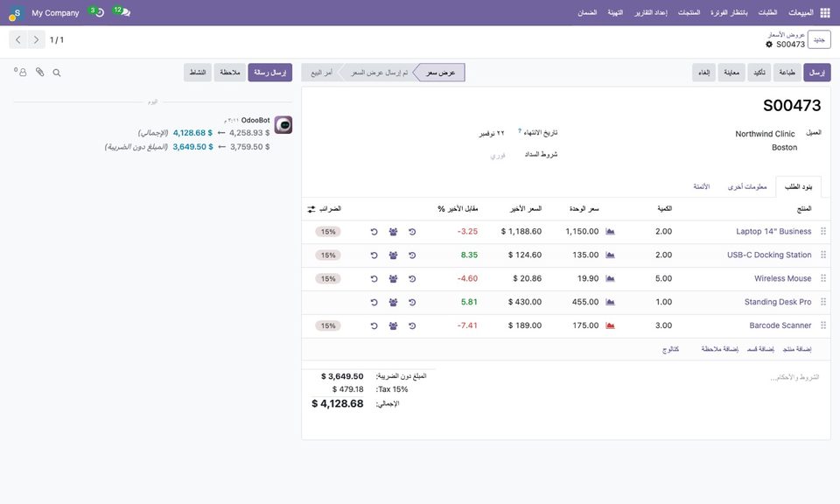Switch to the الأتمتة tab

pyautogui.click(x=701, y=186)
